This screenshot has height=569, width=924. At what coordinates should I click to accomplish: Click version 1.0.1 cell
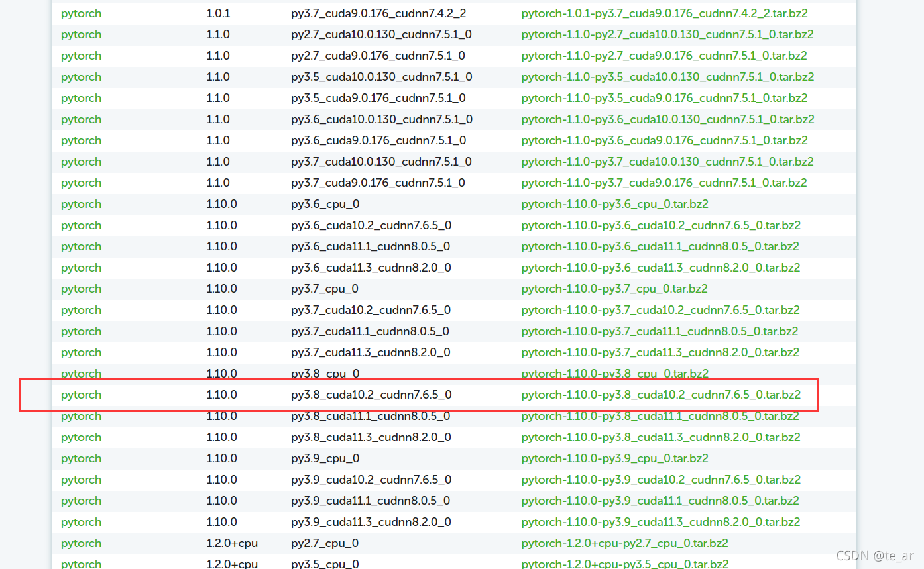point(218,13)
